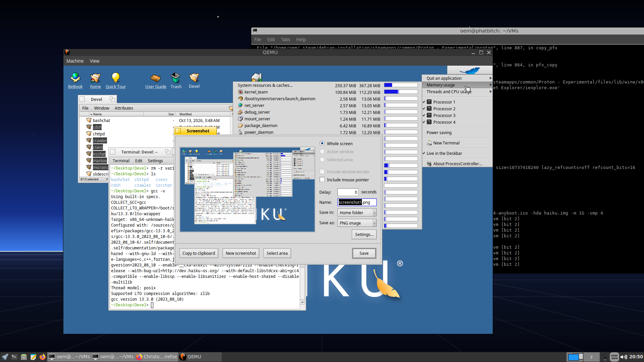Open the Trash desktop icon
Viewport: 644px width, 362px height.
[x=176, y=78]
